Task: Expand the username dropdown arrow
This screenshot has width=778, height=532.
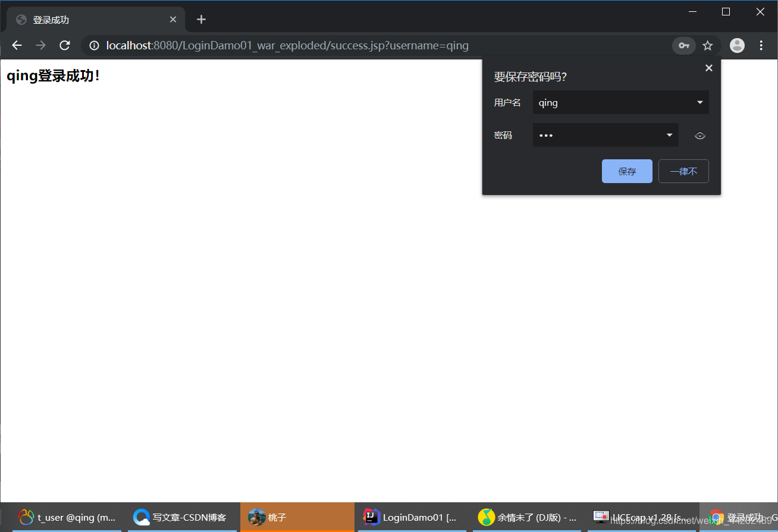Action: (700, 102)
